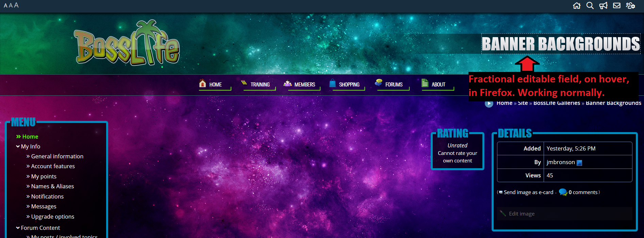Open the user settings gear icon
The image size is (644, 238).
coord(630,5)
